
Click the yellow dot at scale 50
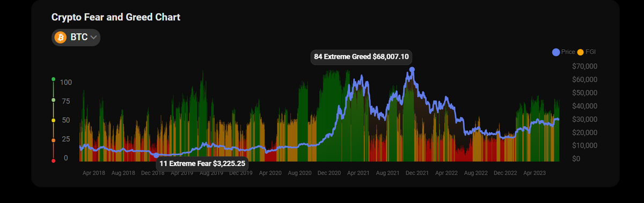[x=53, y=121]
